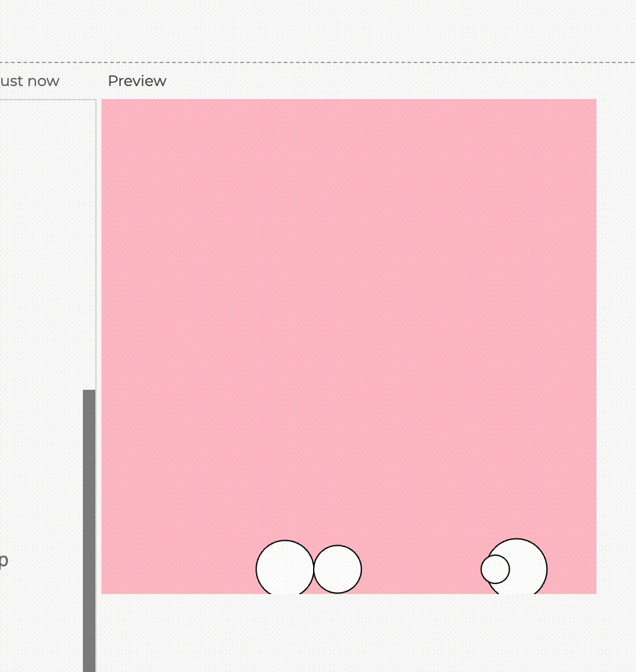Image resolution: width=636 pixels, height=672 pixels.
Task: Select the leftmost large white circle
Action: point(285,568)
